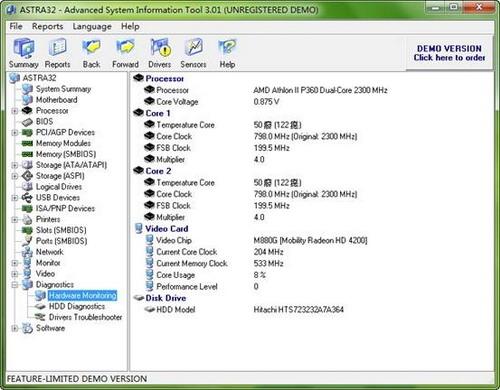Screen dimensions: 500x390
Task: Click the Processor chip icon in tree
Action: click(x=27, y=110)
